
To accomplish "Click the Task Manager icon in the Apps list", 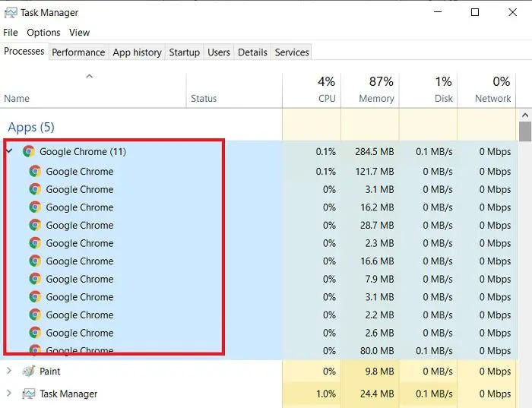I will 29,394.
